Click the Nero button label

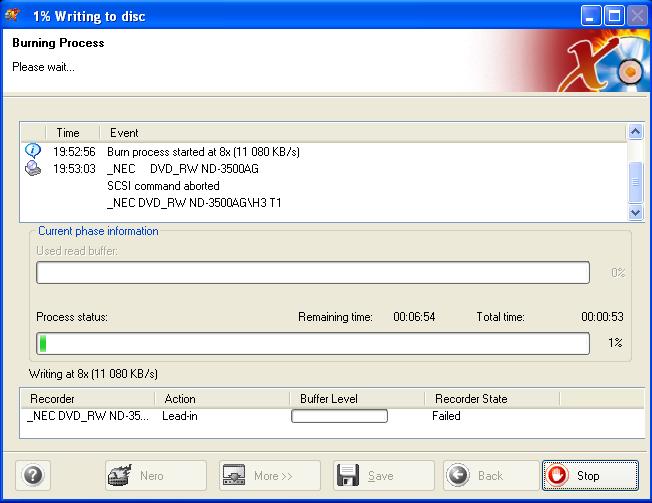point(152,476)
